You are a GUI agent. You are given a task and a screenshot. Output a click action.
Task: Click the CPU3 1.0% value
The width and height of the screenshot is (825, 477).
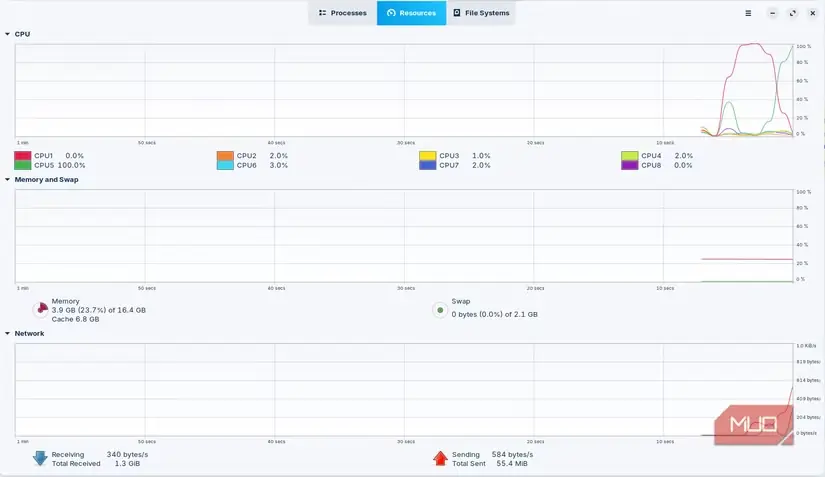click(x=481, y=156)
